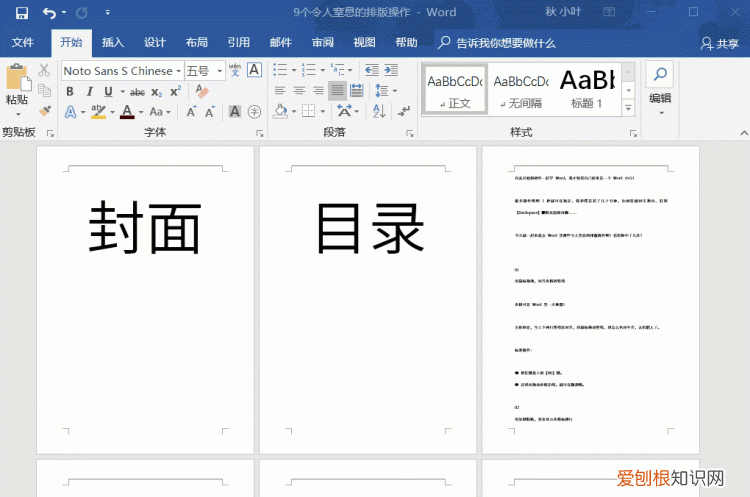Switch to the 插入 ribbon tab
750x497 pixels.
tap(113, 43)
